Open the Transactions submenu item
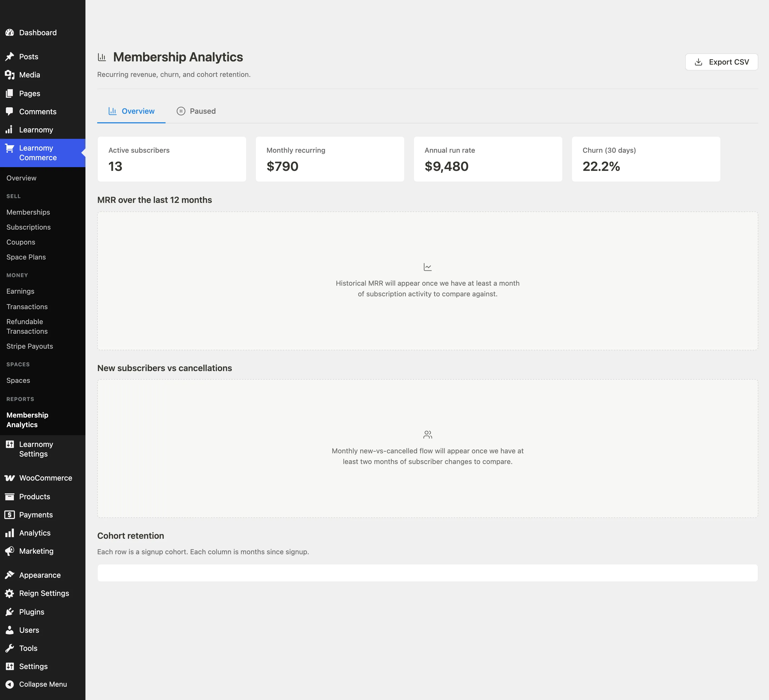This screenshot has height=700, width=769. (x=27, y=307)
